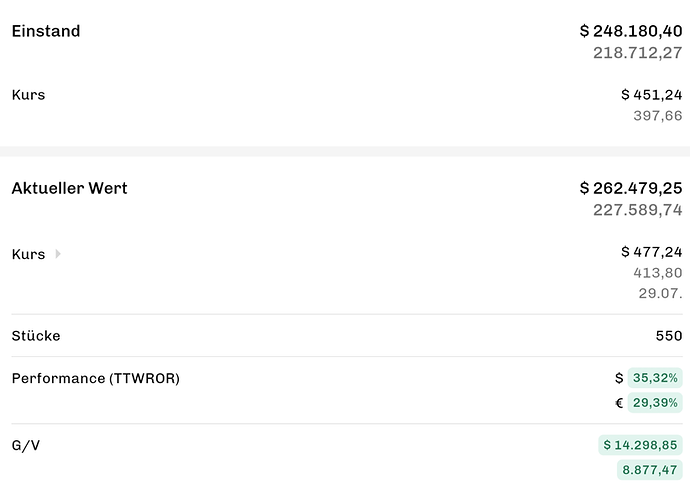Click the euro price 413,80

coord(658,273)
